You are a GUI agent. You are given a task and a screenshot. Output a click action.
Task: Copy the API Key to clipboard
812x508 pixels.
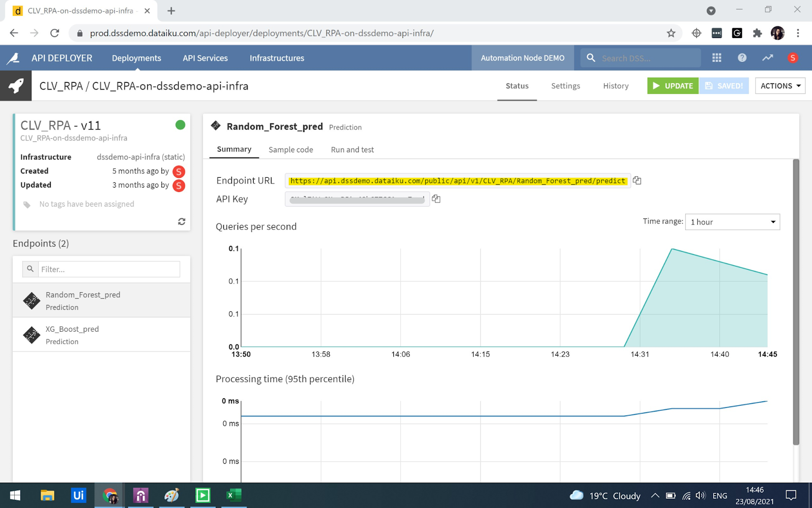pyautogui.click(x=436, y=199)
